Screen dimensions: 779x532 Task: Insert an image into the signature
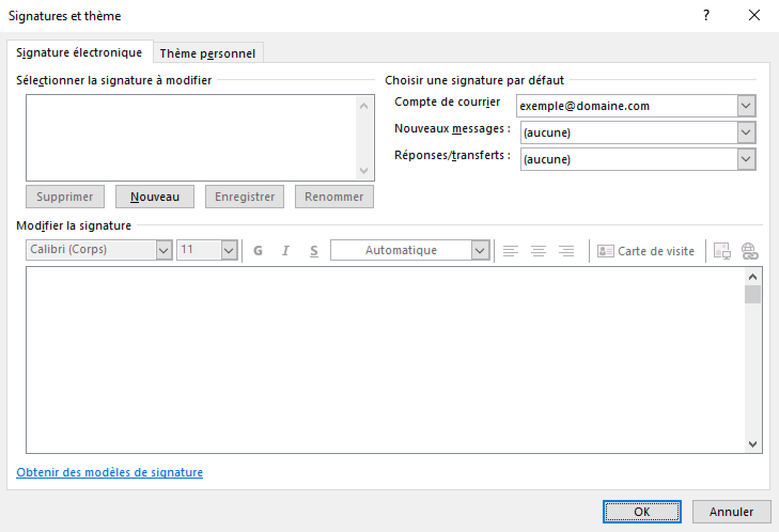[x=722, y=250]
